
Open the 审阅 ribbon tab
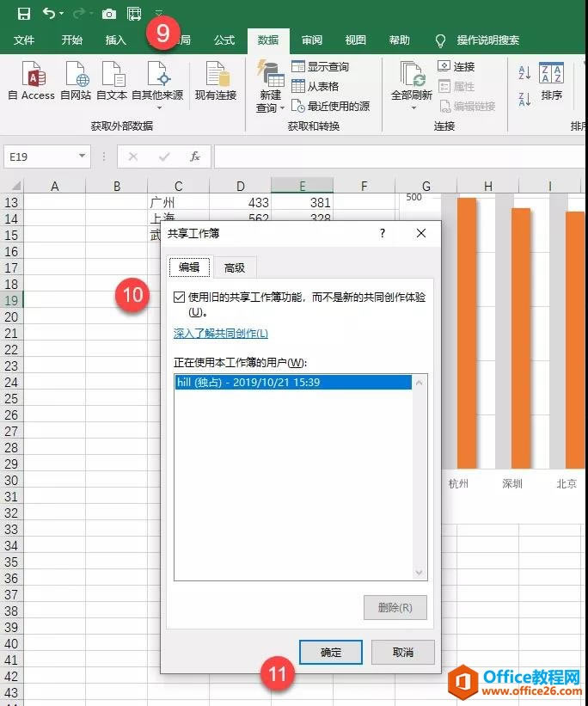coord(312,40)
